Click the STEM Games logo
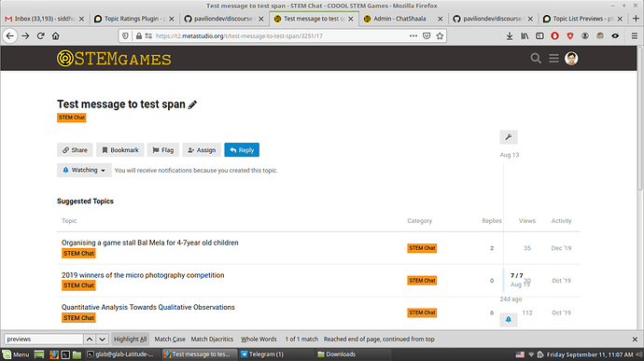Screen dimensions: 644x361 point(114,59)
